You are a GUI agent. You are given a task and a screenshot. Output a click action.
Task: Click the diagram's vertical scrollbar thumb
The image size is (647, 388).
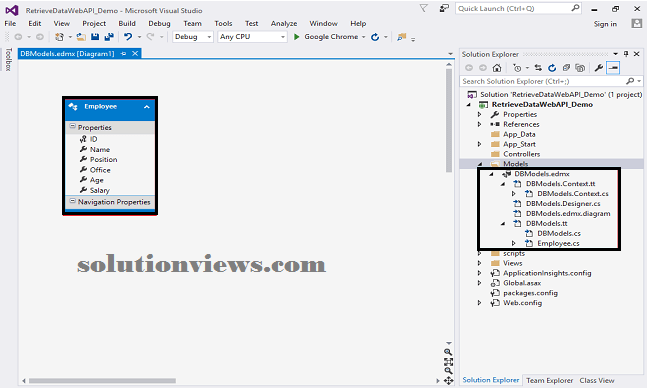(449, 120)
